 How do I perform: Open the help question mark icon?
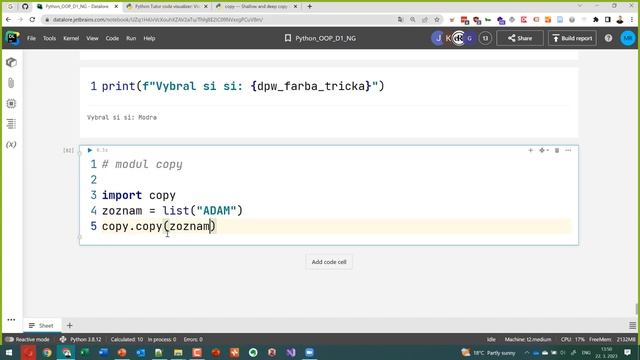point(608,38)
